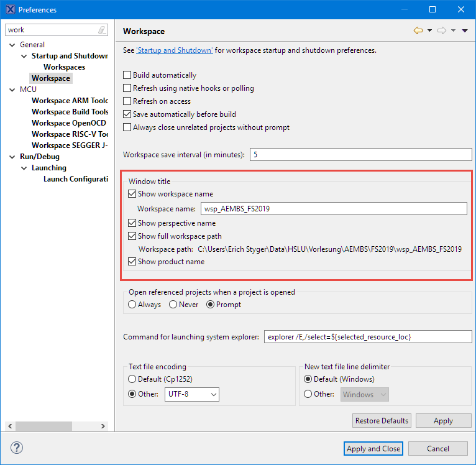The height and width of the screenshot is (465, 476).
Task: Open the UTF-8 encoding dropdown
Action: pyautogui.click(x=191, y=395)
